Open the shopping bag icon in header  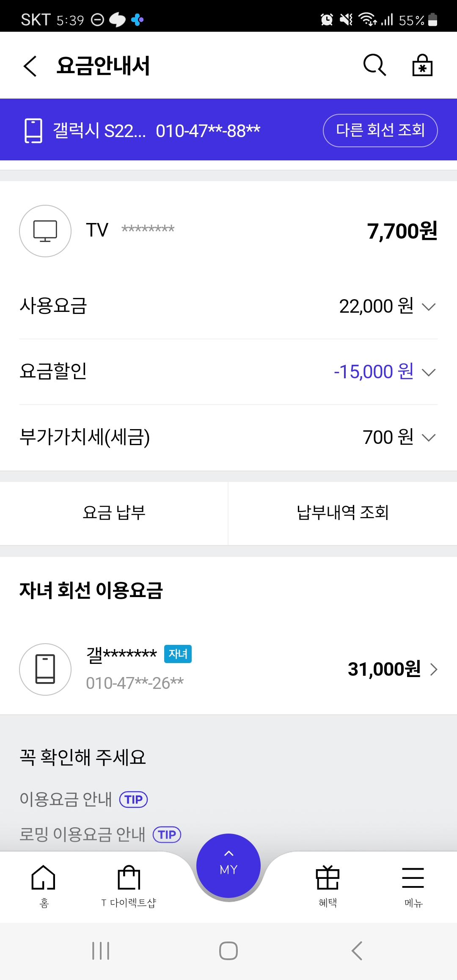(x=422, y=65)
